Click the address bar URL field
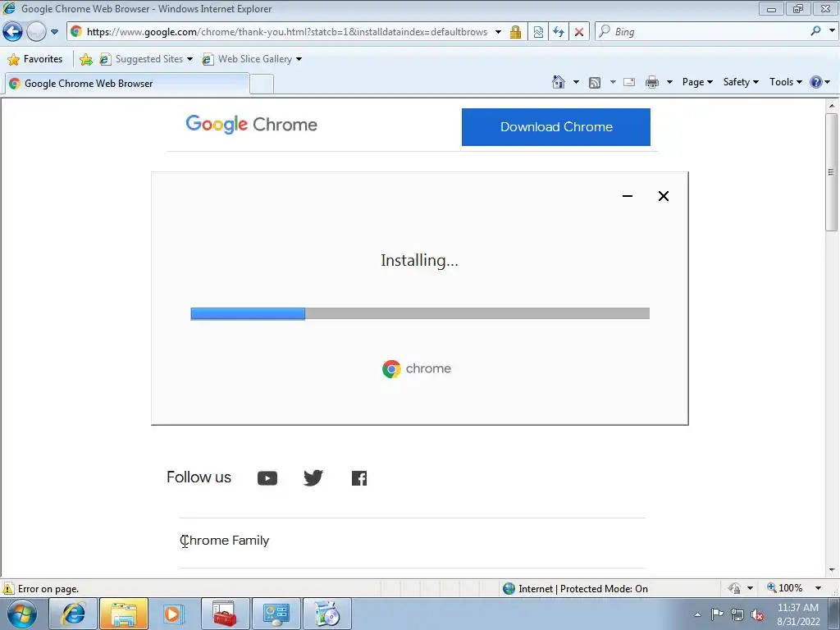The height and width of the screenshot is (630, 840). pos(286,32)
